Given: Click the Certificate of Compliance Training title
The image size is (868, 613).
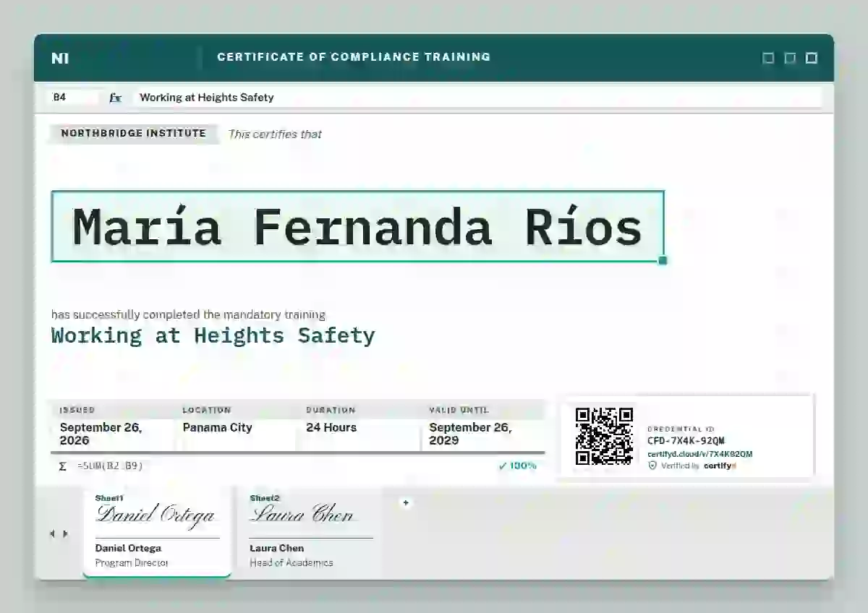Looking at the screenshot, I should click(354, 57).
